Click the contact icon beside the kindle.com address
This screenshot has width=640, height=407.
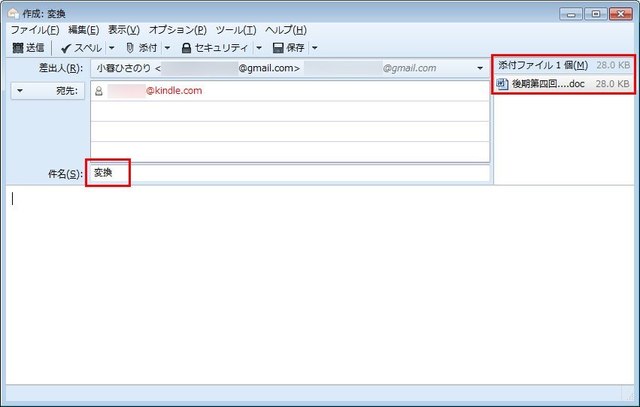point(99,91)
